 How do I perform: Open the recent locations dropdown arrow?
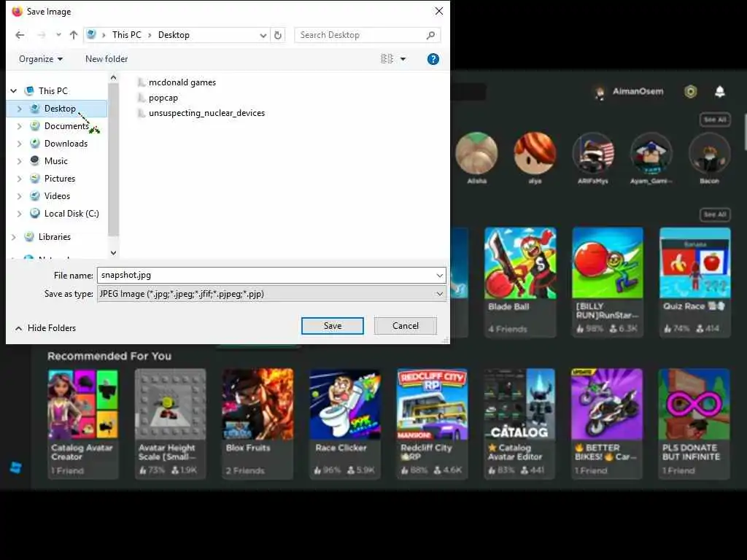click(58, 35)
